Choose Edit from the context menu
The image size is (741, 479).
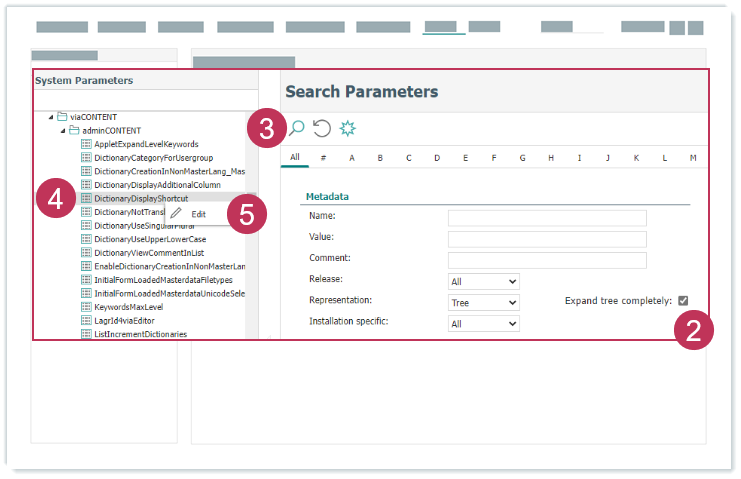(199, 214)
